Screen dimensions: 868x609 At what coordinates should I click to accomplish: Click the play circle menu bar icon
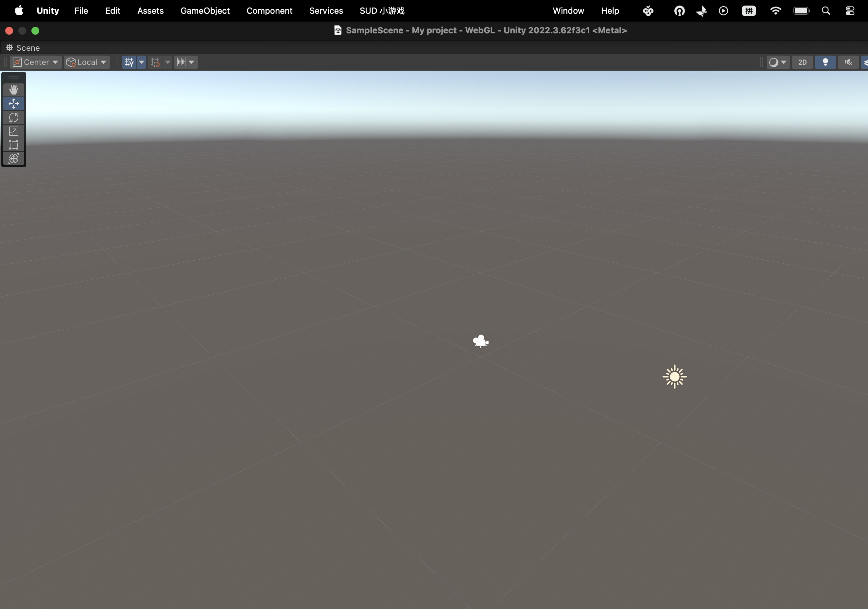(723, 10)
